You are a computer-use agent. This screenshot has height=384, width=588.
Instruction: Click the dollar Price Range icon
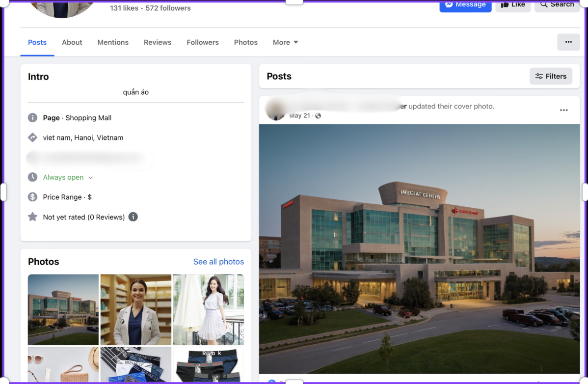[x=32, y=197]
